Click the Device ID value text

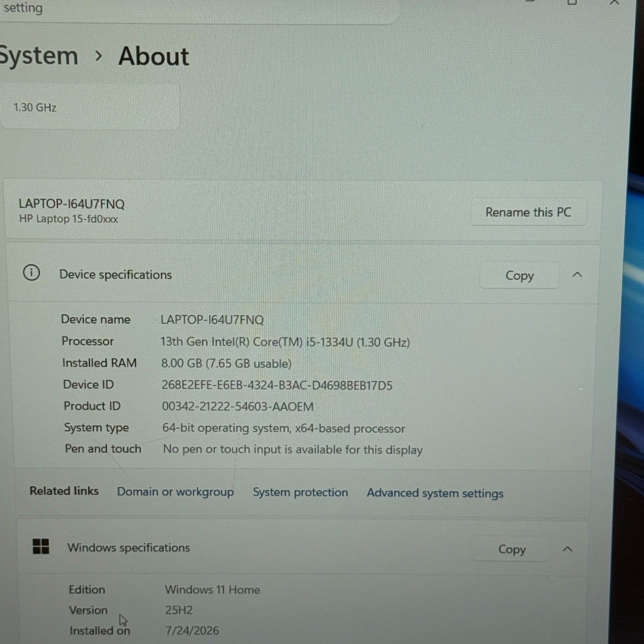coord(277,385)
